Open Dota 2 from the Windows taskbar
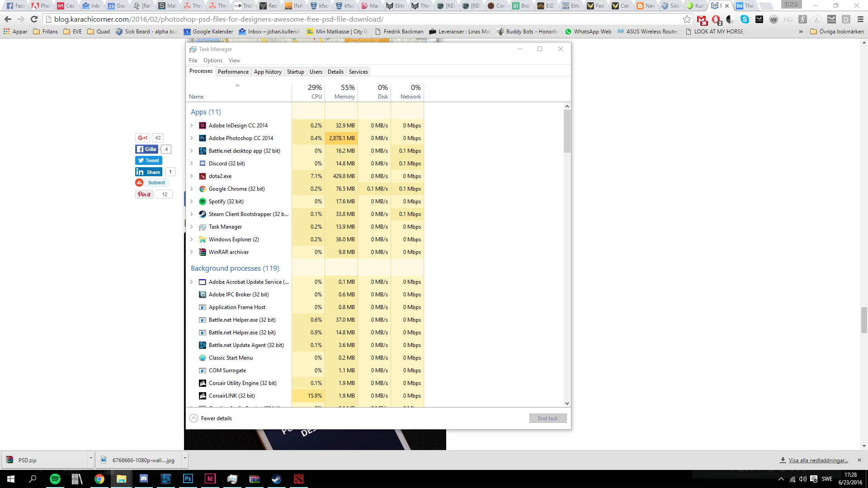 298,479
